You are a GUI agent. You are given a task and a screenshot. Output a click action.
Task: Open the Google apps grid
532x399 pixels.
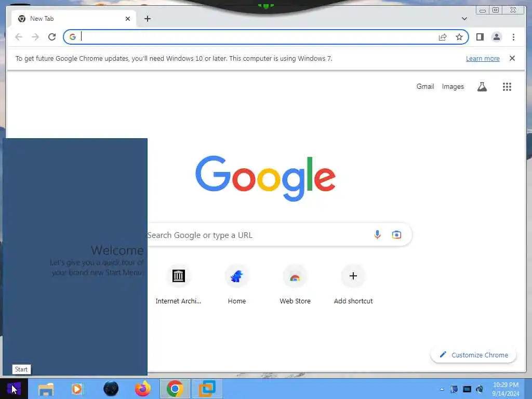click(x=507, y=87)
